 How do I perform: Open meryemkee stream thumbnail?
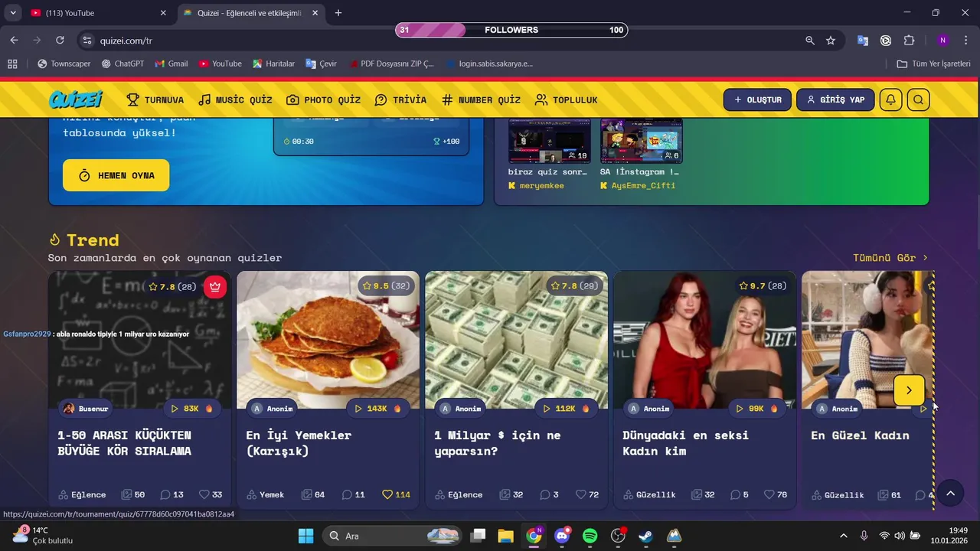[549, 141]
